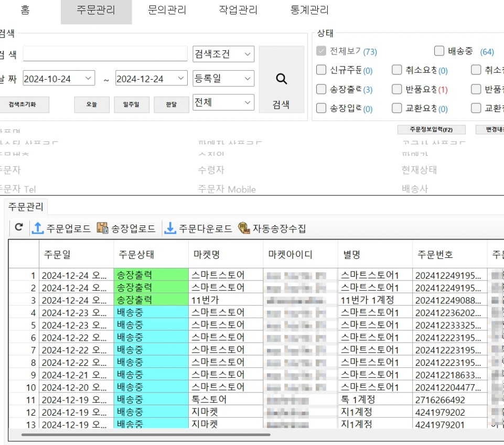Click the 주문업로드 upload icon

38,228
